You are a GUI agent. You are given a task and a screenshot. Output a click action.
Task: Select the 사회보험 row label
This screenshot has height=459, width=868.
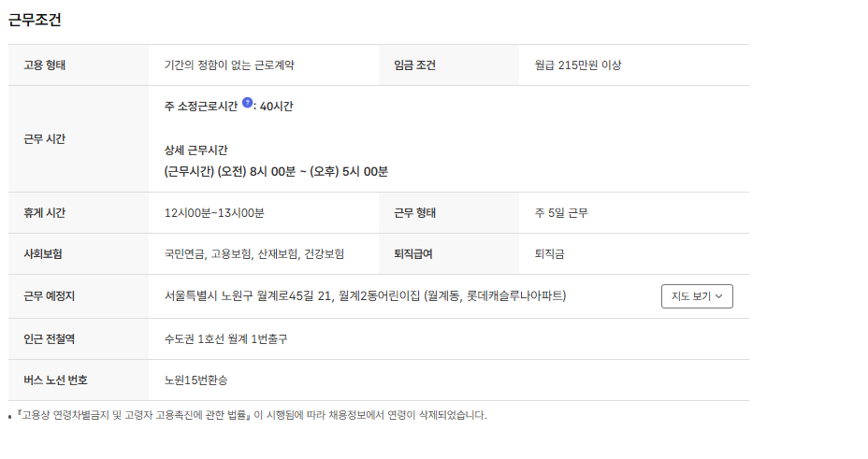coord(43,254)
